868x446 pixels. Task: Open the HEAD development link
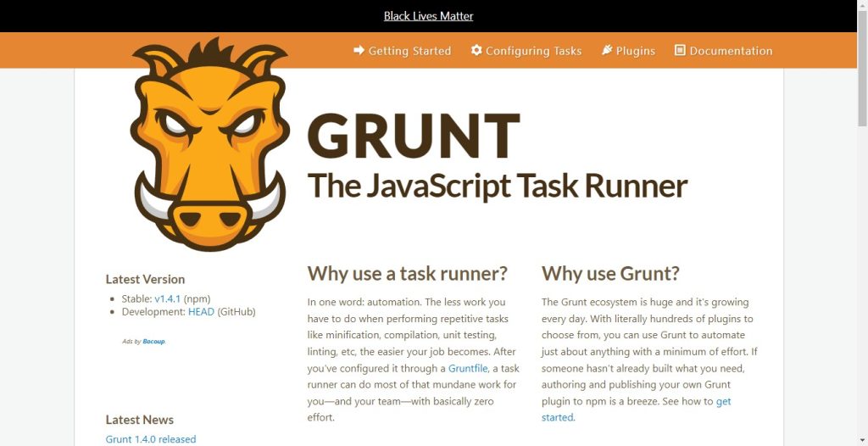coord(201,312)
